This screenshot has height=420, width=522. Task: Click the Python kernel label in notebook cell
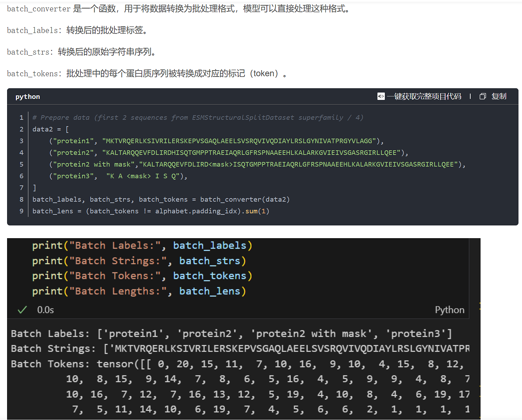pos(449,310)
